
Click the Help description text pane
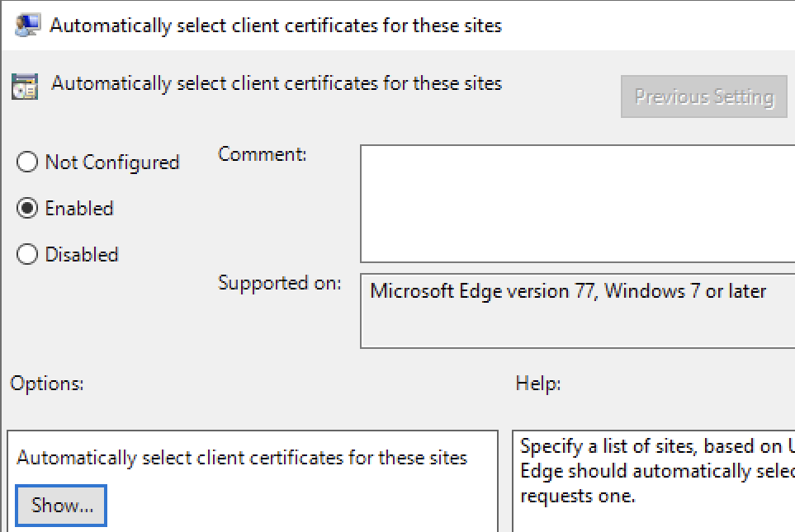(x=654, y=482)
